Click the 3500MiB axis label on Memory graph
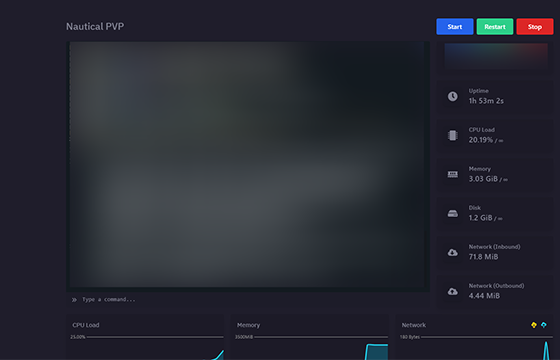560x360 pixels. [x=244, y=337]
